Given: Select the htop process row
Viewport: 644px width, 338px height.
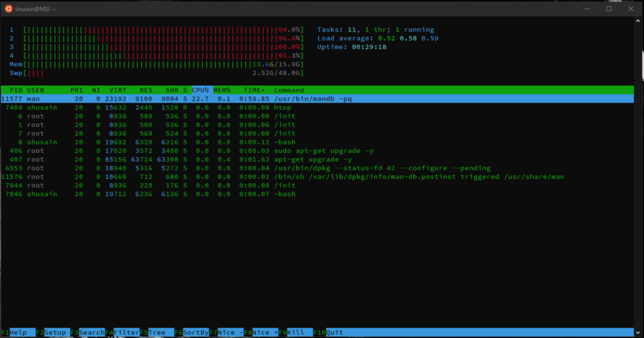Looking at the screenshot, I should [317, 108].
